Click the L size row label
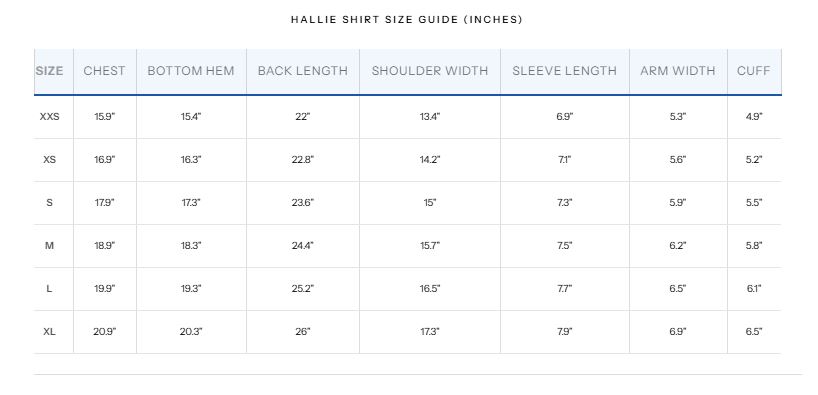 (x=50, y=289)
